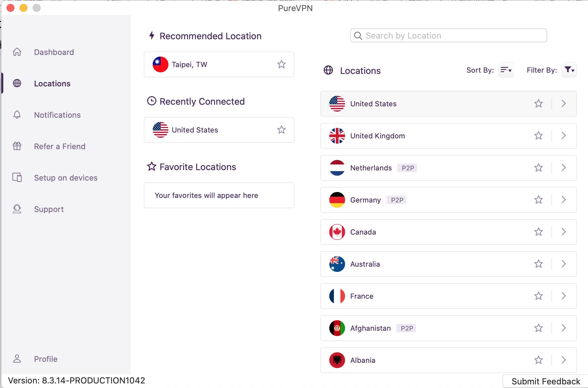The image size is (588, 388).
Task: Expand Germany cities chevron
Action: click(x=564, y=200)
